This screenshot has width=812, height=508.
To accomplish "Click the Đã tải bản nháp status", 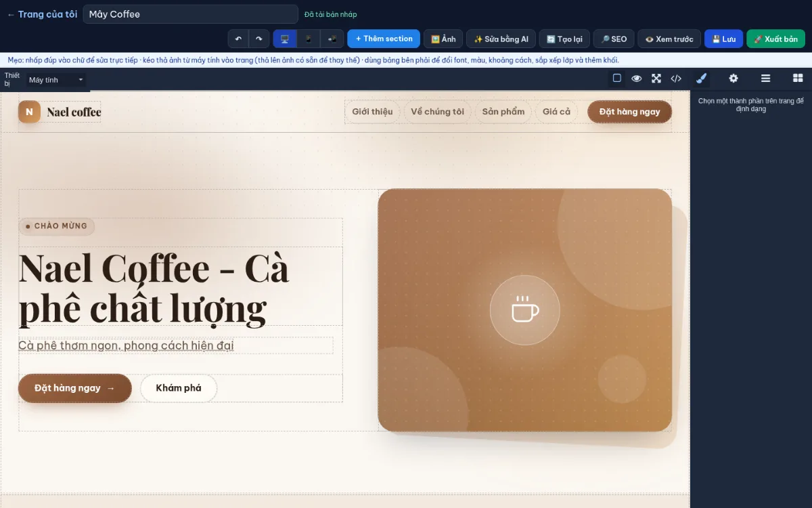I will (x=330, y=14).
